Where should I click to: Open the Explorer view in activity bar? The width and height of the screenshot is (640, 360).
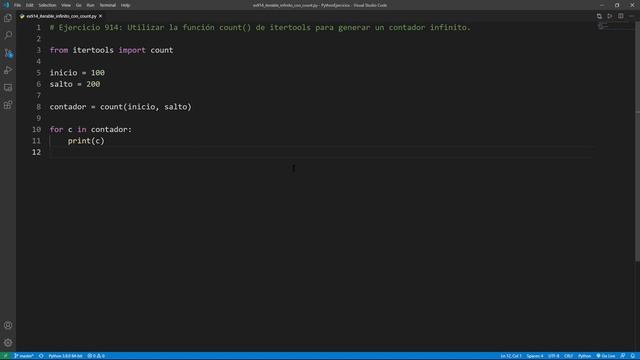[x=8, y=18]
